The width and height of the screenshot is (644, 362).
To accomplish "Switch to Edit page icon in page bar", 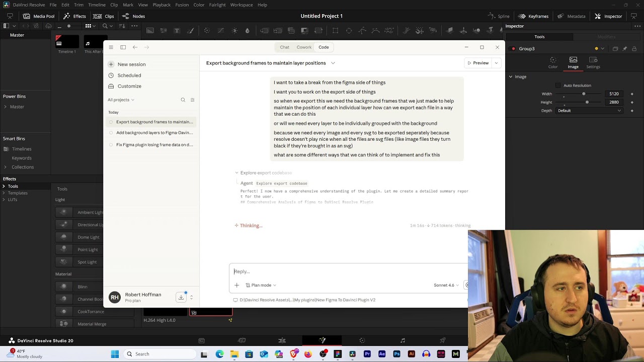I will click(x=282, y=340).
